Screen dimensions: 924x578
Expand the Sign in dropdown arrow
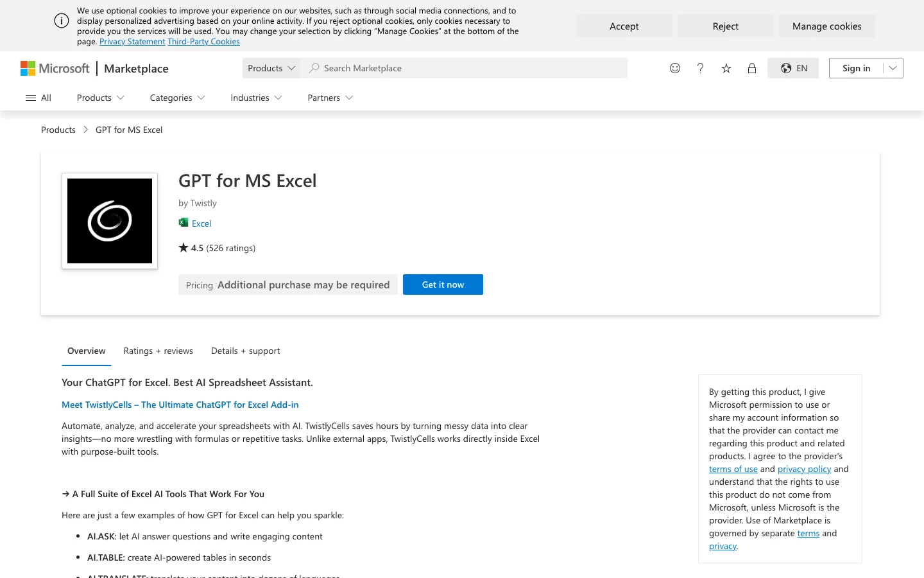(893, 68)
